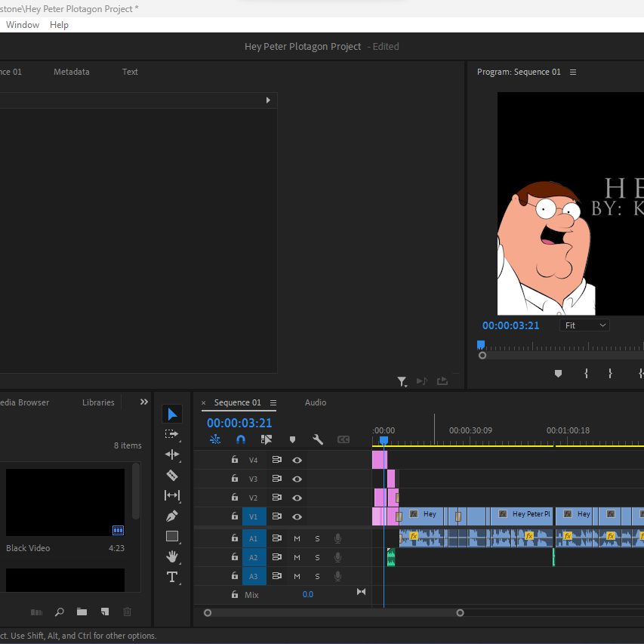Mute audio track A1

click(297, 538)
